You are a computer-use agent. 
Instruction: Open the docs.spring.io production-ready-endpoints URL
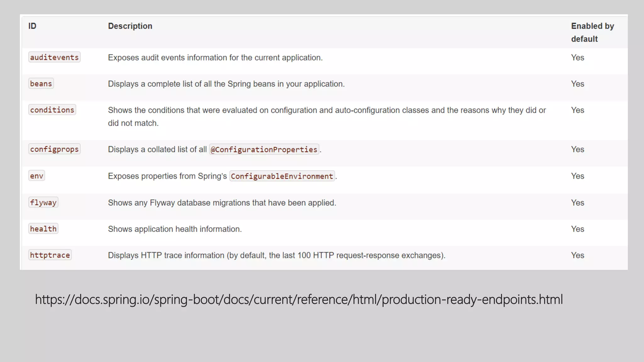point(299,299)
